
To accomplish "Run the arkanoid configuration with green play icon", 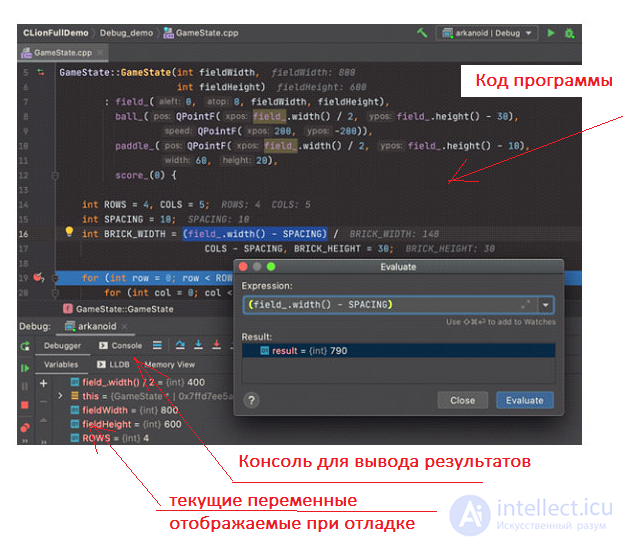I will (551, 33).
